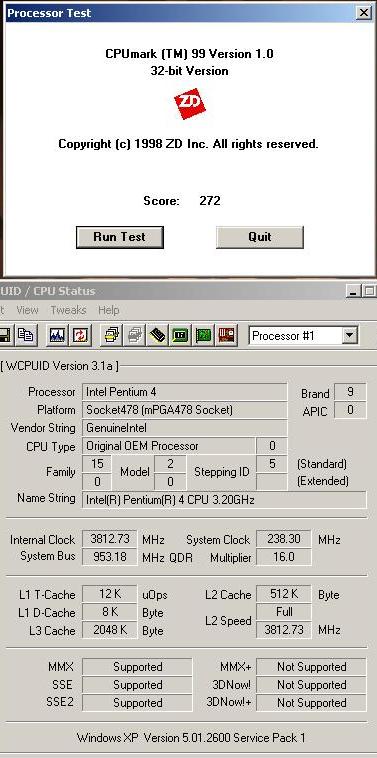The image size is (377, 758).
Task: Click the greyed stacked windows icon
Action: (134, 335)
